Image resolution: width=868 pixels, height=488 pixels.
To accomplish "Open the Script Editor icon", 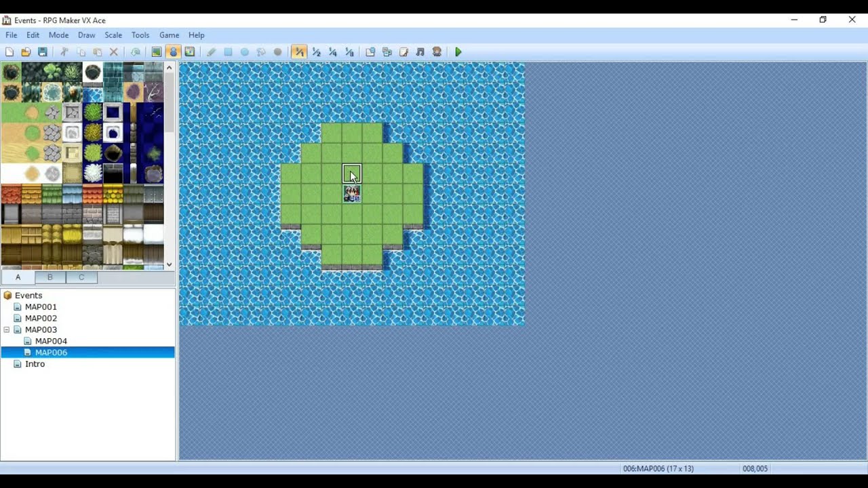I will 403,52.
